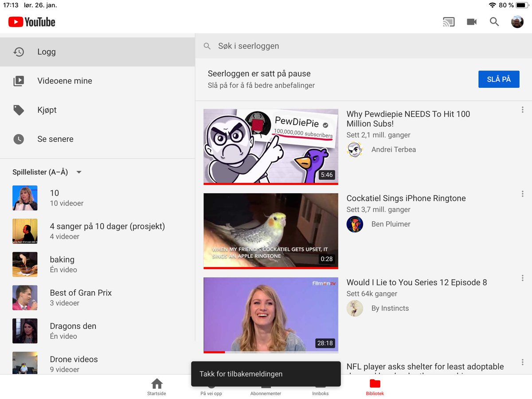Play the PewDiePie 100 million video thumbnail
Screen dimensions: 532x399
(271, 147)
